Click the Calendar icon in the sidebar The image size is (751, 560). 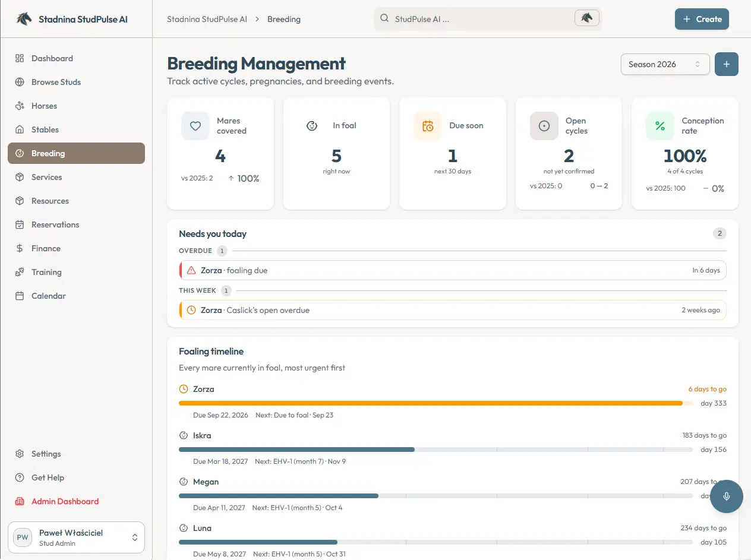point(20,296)
